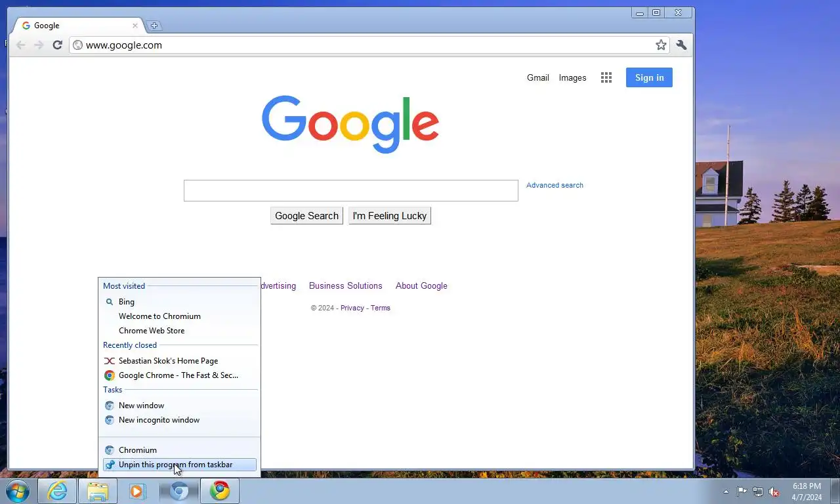Open the Terms link
This screenshot has width=840, height=504.
click(x=381, y=308)
